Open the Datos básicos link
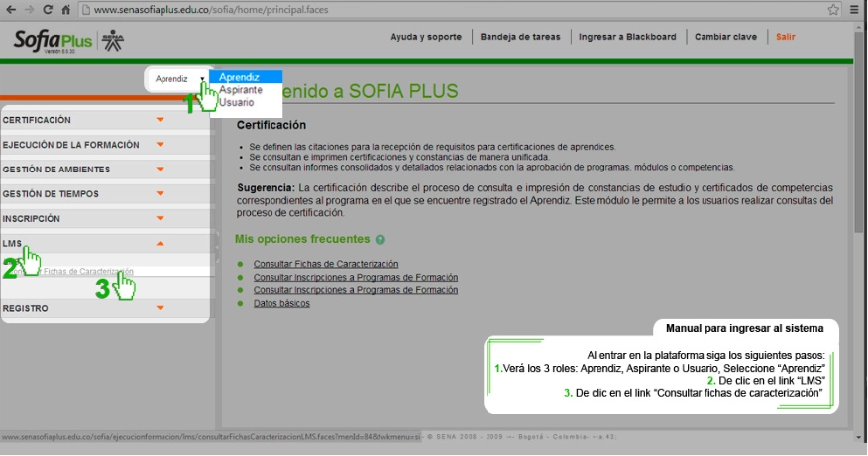 (281, 303)
